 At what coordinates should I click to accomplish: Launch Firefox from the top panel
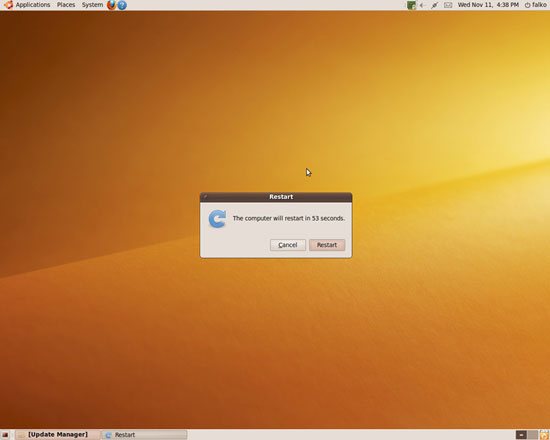112,5
